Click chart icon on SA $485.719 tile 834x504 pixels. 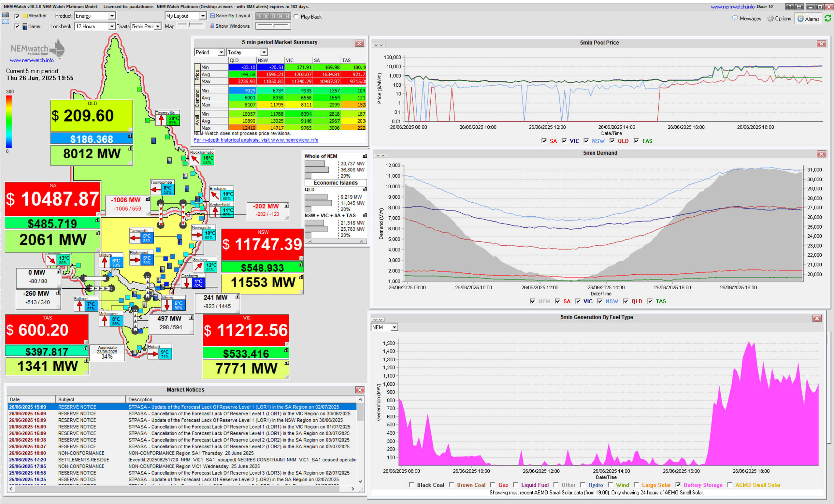tap(97, 220)
